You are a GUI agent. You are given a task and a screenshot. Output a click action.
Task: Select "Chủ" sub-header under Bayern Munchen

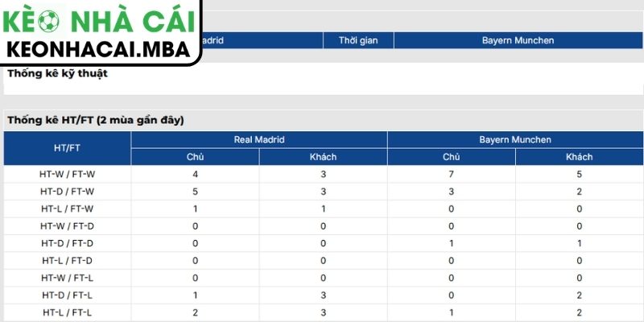(x=452, y=157)
